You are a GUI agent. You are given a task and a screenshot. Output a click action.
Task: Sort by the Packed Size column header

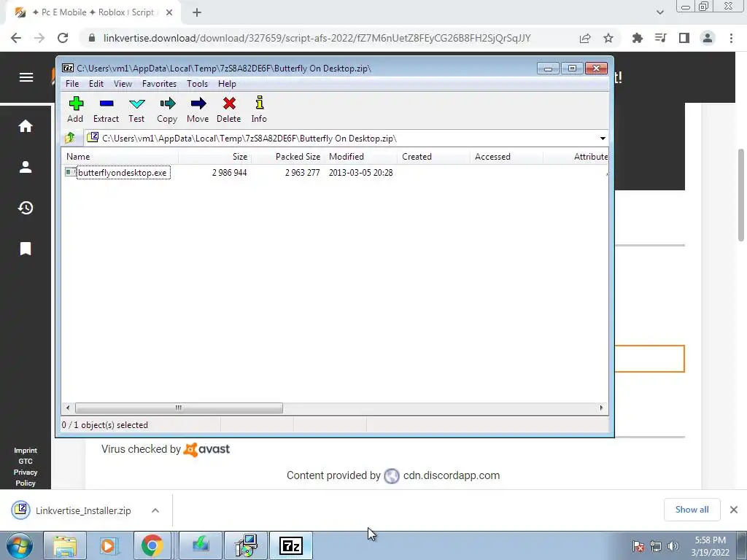(287, 157)
